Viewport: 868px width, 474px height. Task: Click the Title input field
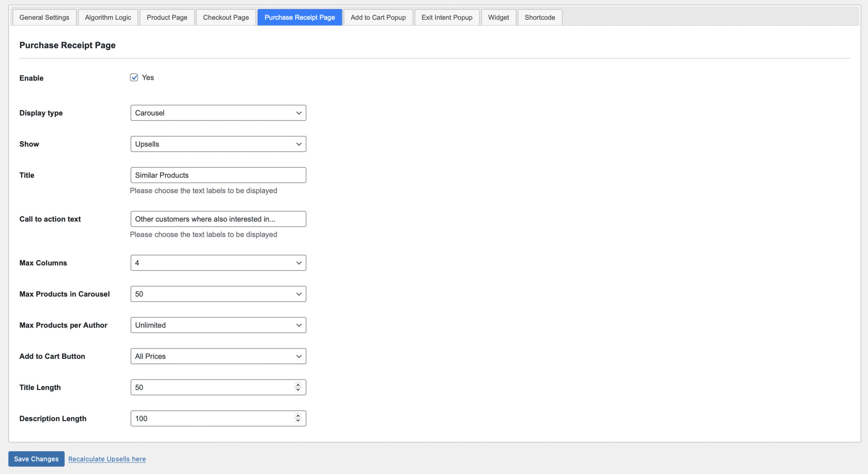tap(218, 175)
